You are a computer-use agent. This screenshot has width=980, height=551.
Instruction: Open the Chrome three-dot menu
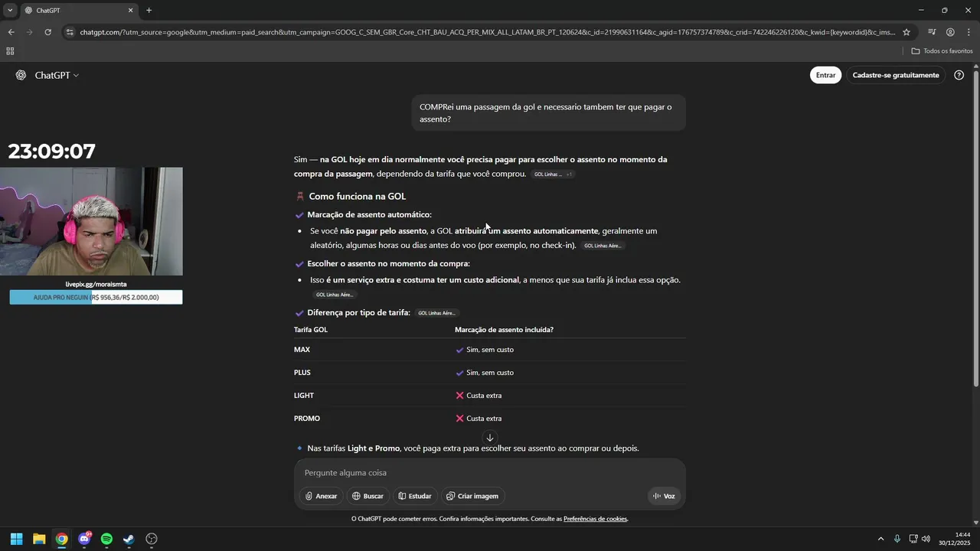[969, 32]
